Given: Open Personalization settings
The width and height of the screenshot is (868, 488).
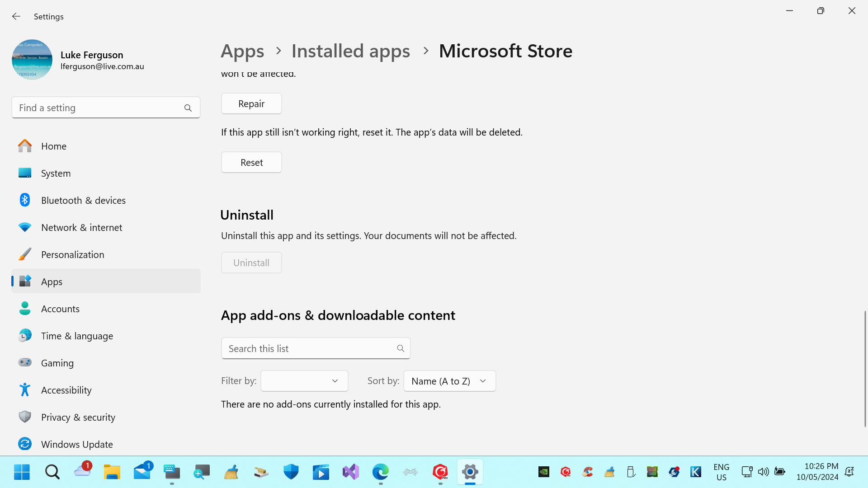Looking at the screenshot, I should pos(106,254).
